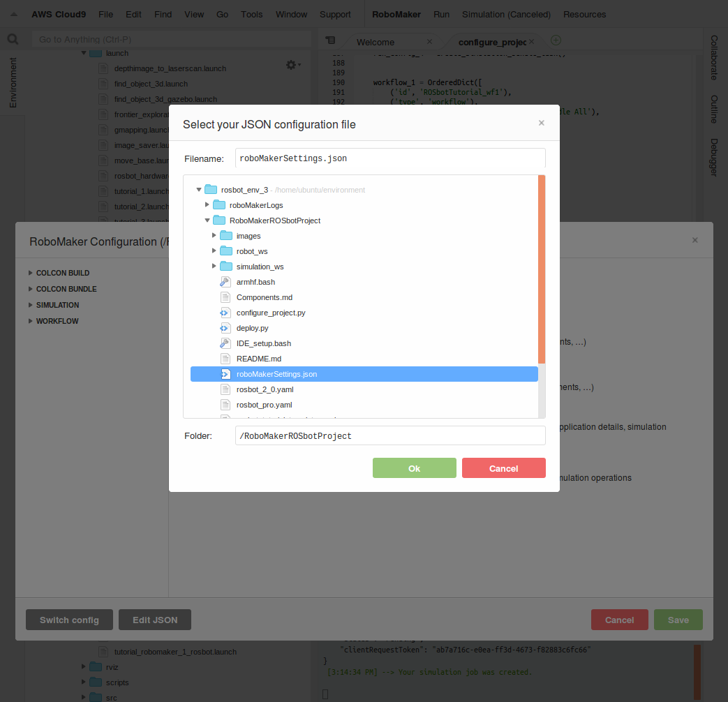Collapse the RoboMakerROSbotProject folder

[207, 220]
